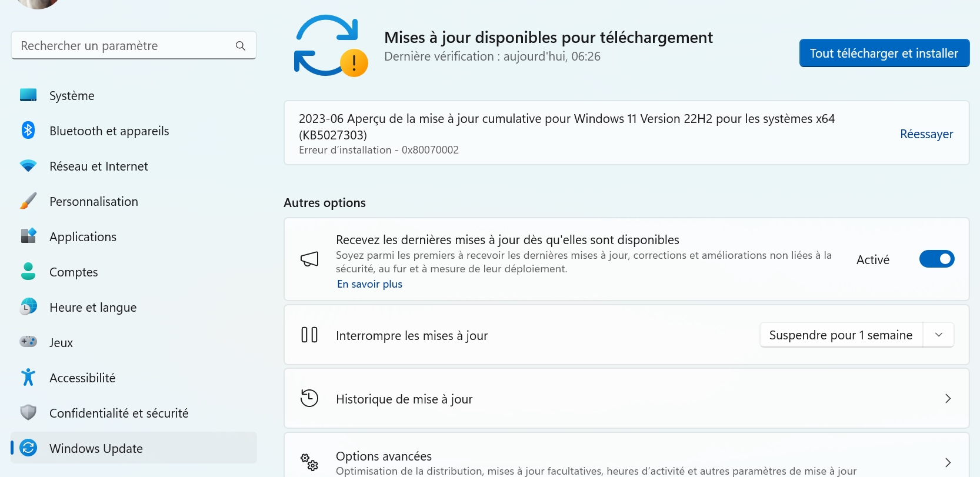Click the history clock icon
Image resolution: width=980 pixels, height=477 pixels.
tap(309, 398)
